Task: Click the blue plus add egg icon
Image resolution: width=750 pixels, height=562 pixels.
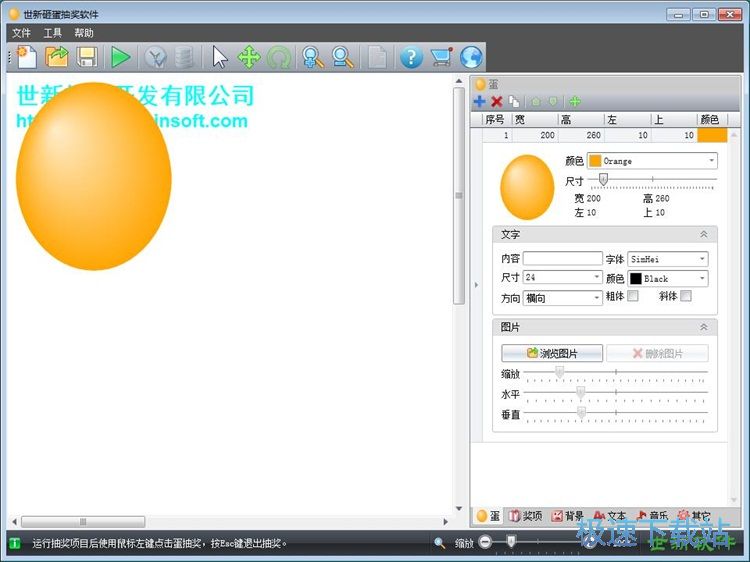Action: point(480,101)
